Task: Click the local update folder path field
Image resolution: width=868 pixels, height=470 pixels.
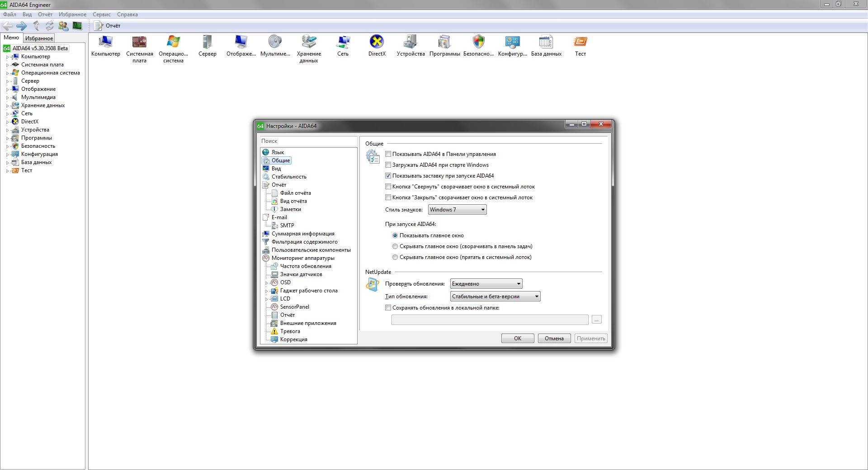Action: (x=490, y=320)
